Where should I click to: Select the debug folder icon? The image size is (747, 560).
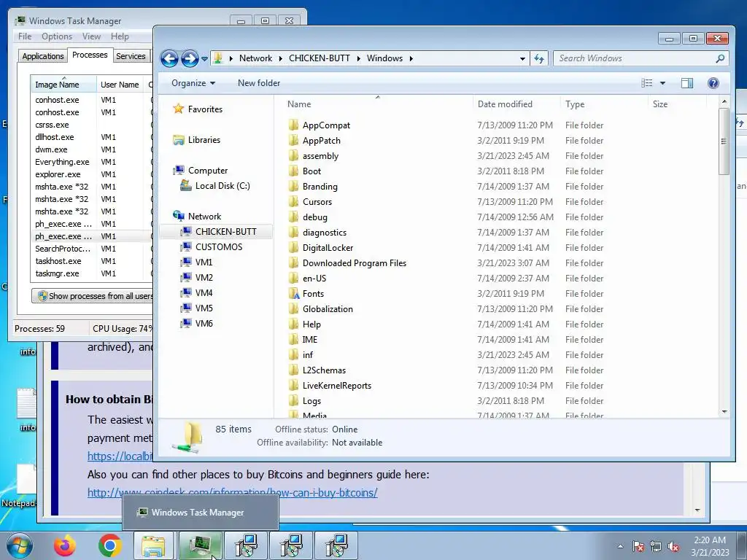(293, 217)
